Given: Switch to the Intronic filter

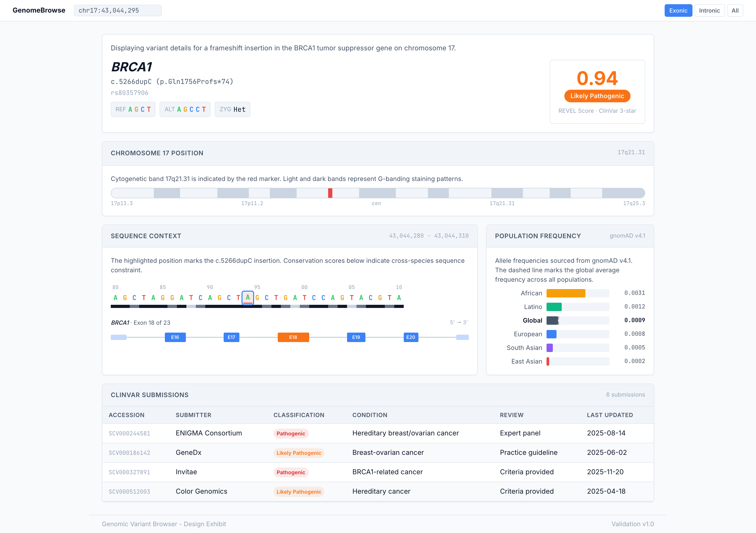Looking at the screenshot, I should tap(709, 10).
